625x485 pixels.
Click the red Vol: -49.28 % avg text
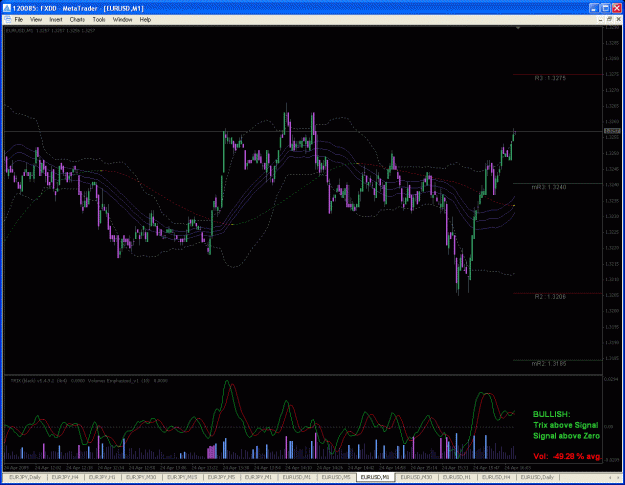[x=567, y=456]
